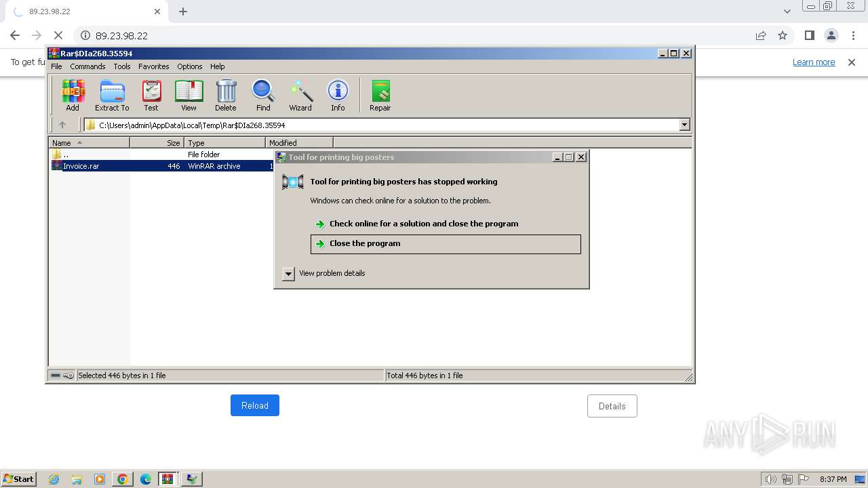This screenshot has height=488, width=868.
Task: Dismiss the Chrome info bar with X
Action: 852,62
